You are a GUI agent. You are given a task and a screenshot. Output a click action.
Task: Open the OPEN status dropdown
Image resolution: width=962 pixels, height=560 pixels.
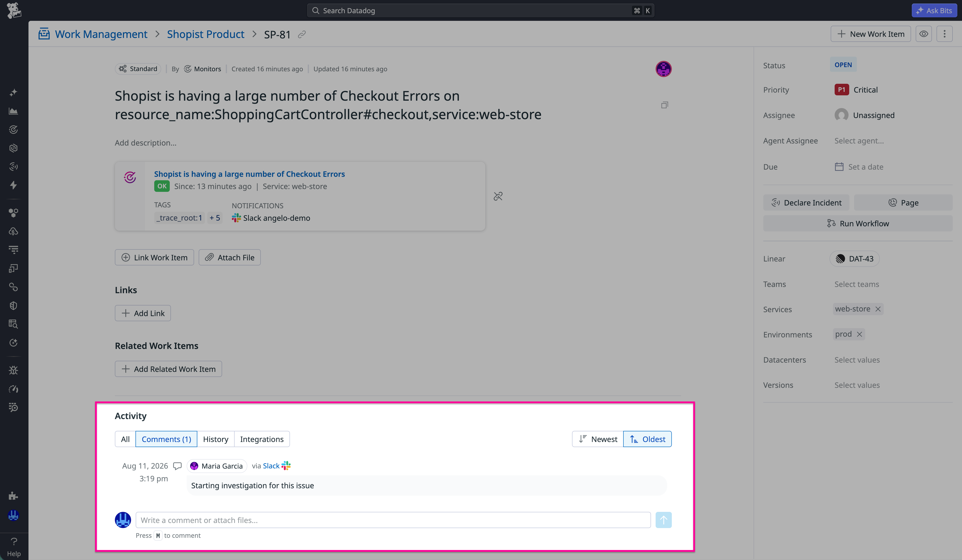pyautogui.click(x=843, y=65)
